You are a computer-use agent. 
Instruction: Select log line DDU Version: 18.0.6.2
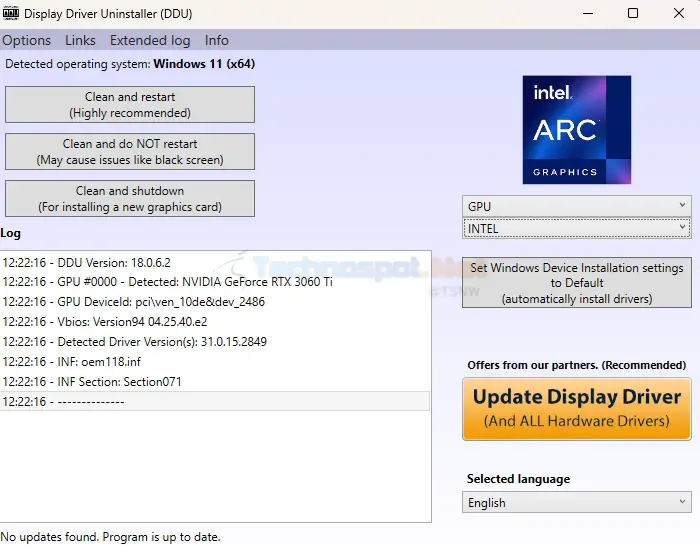pos(215,262)
